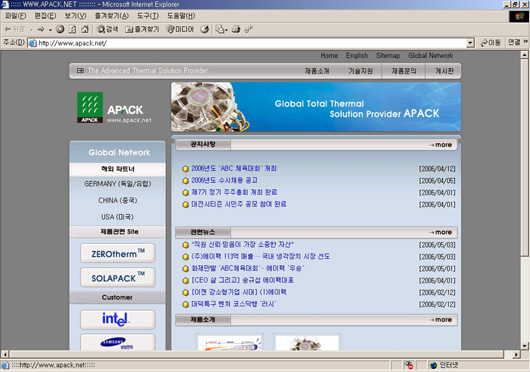This screenshot has height=372, width=530.
Task: Open the Search (검색) toolbar button
Action: click(107, 29)
